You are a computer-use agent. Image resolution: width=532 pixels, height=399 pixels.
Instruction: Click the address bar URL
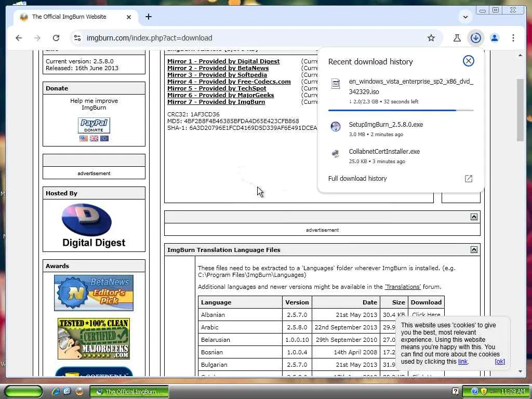click(x=149, y=38)
